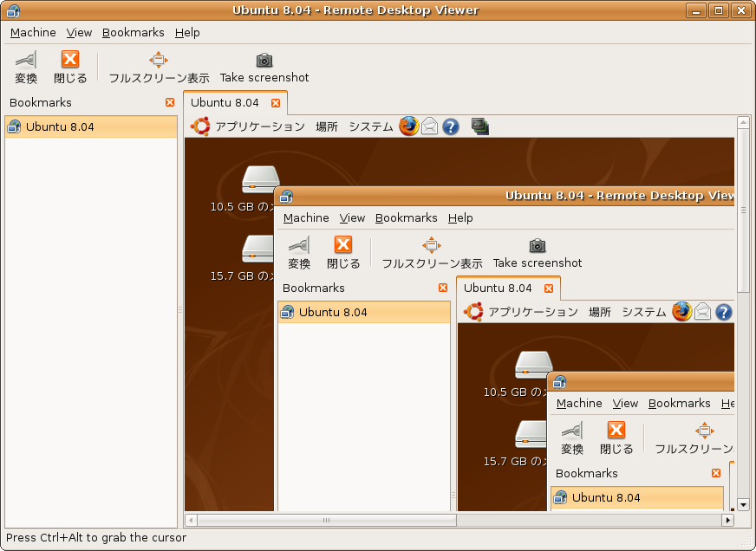Image resolution: width=756 pixels, height=551 pixels.
Task: Open Bookmarks menu in outermost window
Action: [133, 32]
